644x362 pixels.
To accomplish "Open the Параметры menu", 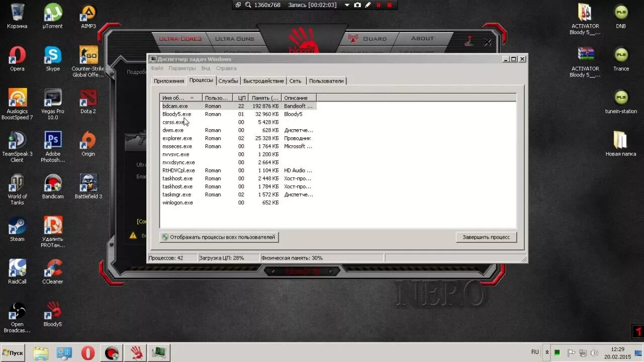I will (182, 68).
